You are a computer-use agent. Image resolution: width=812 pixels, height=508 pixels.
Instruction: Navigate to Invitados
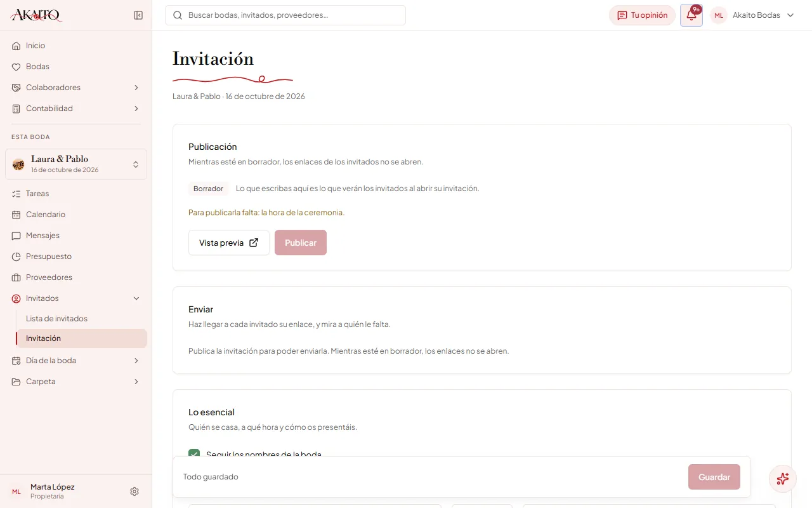pyautogui.click(x=76, y=298)
